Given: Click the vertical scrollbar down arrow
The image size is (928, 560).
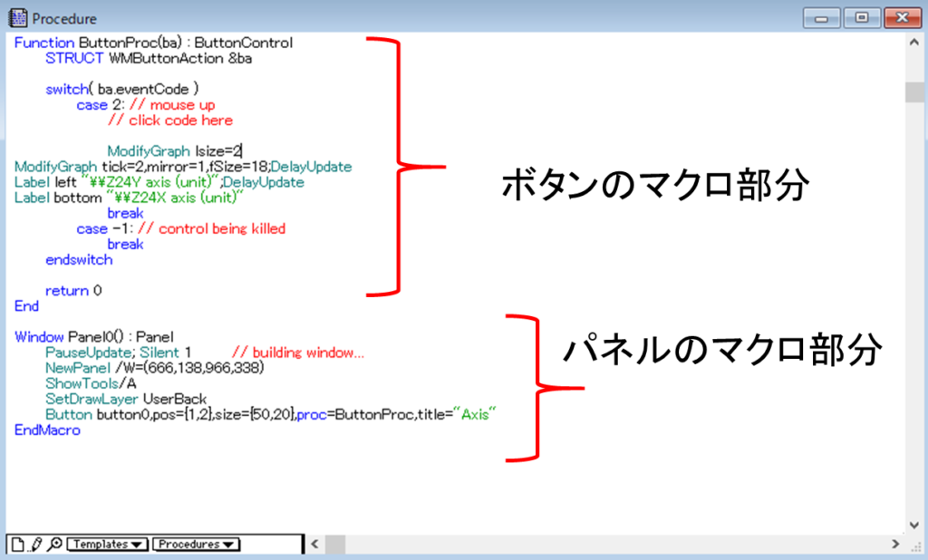Looking at the screenshot, I should pyautogui.click(x=913, y=525).
